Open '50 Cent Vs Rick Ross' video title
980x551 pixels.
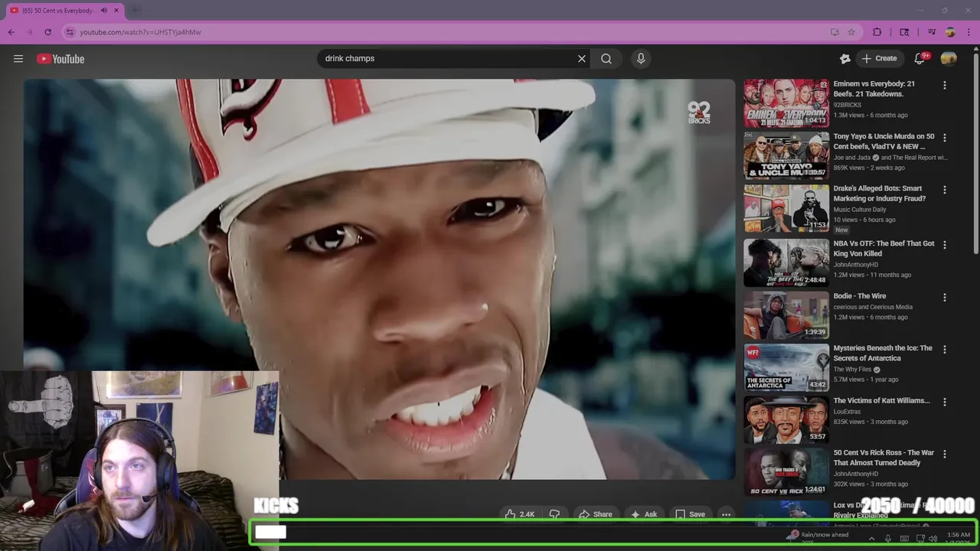pos(884,458)
